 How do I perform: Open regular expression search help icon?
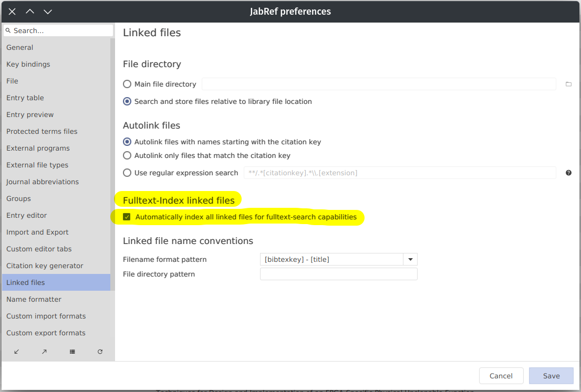click(568, 173)
